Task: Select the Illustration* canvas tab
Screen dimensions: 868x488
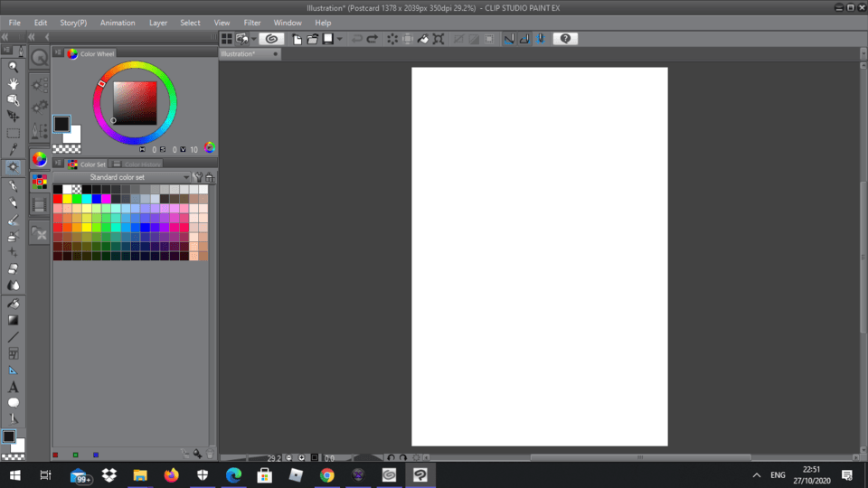Action: [250, 53]
